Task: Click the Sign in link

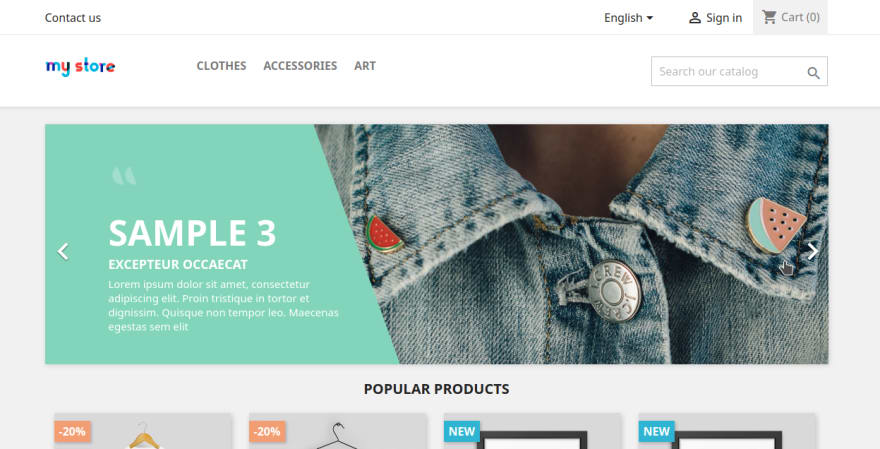Action: (724, 18)
